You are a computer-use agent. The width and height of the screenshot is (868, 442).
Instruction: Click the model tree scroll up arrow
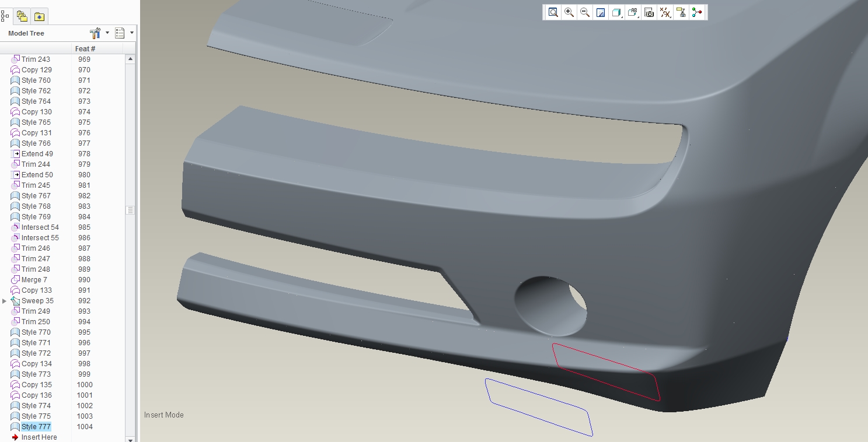(130, 59)
